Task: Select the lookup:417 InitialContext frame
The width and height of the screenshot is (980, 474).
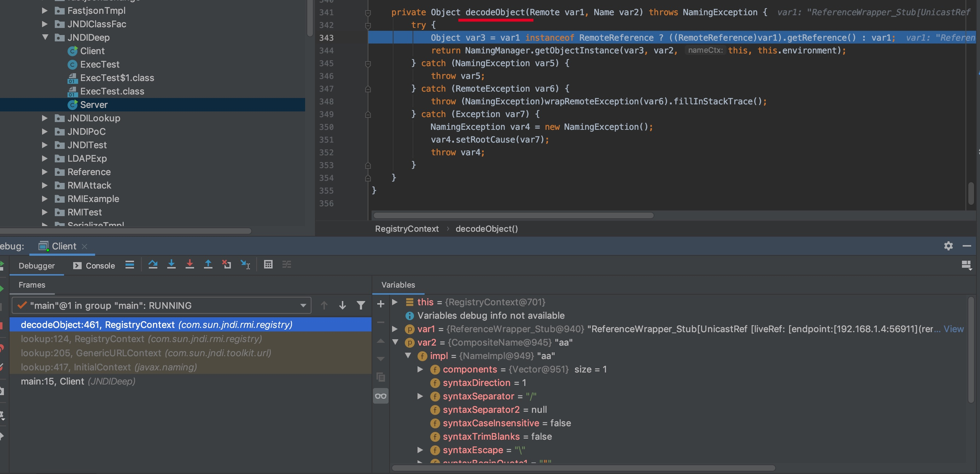Action: [x=109, y=367]
